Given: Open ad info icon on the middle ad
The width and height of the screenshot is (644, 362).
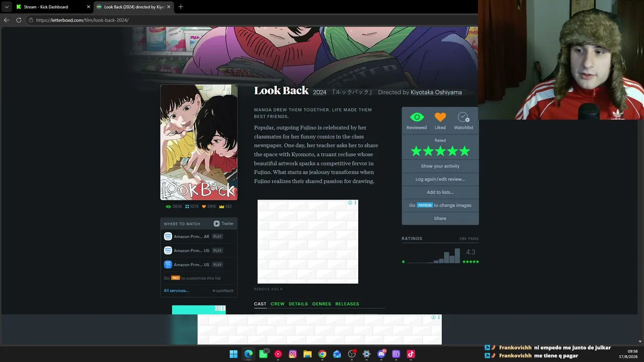Looking at the screenshot, I should coord(350,203).
